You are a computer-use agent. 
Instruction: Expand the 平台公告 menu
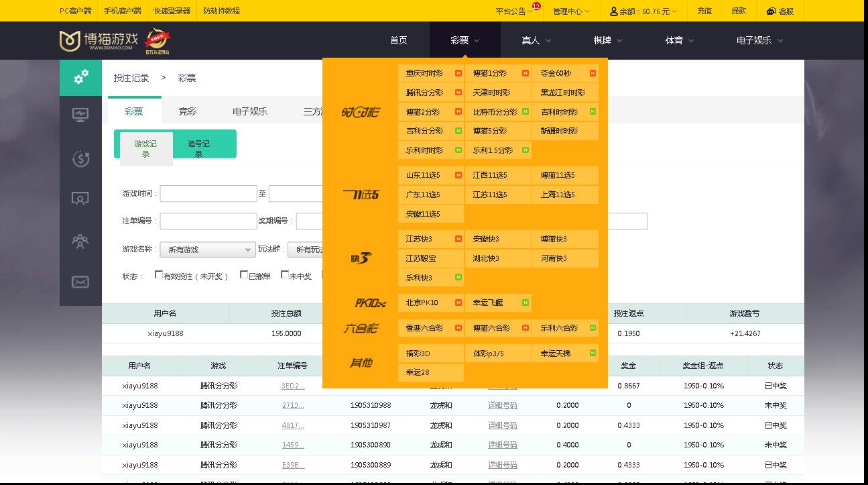coord(514,11)
